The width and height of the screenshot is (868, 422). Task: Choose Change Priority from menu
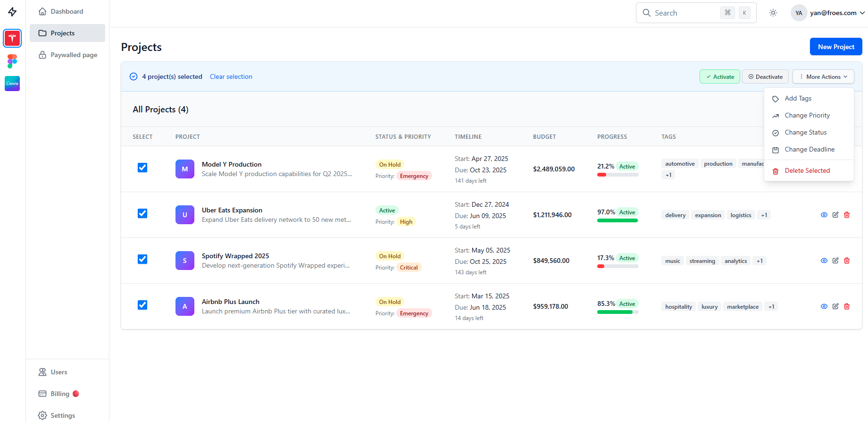pyautogui.click(x=809, y=115)
